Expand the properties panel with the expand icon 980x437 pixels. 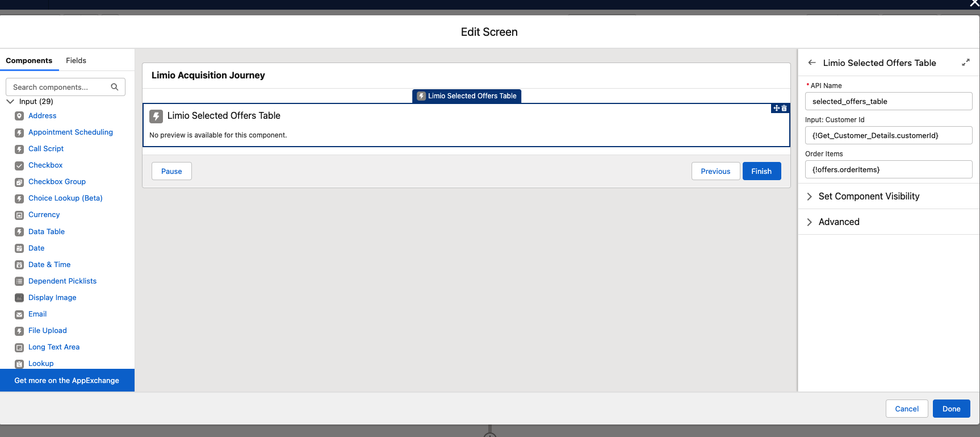[x=965, y=63]
